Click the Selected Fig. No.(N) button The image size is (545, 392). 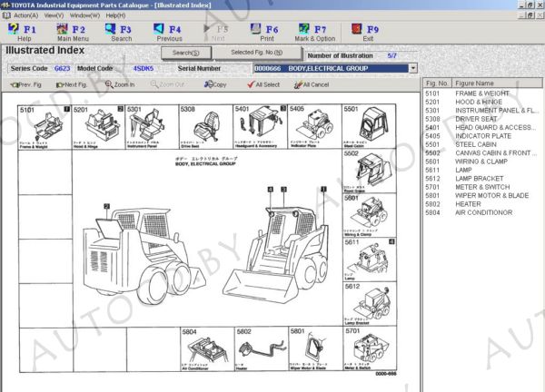257,53
